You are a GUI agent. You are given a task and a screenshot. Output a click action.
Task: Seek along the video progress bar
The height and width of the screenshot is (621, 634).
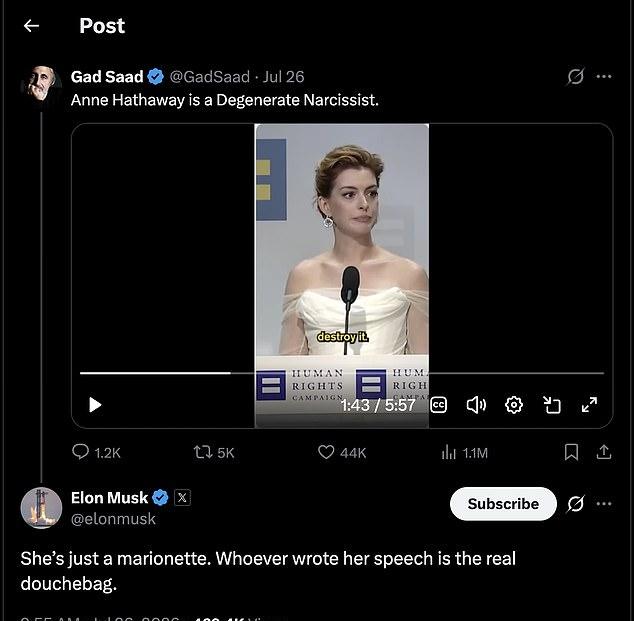click(x=342, y=373)
